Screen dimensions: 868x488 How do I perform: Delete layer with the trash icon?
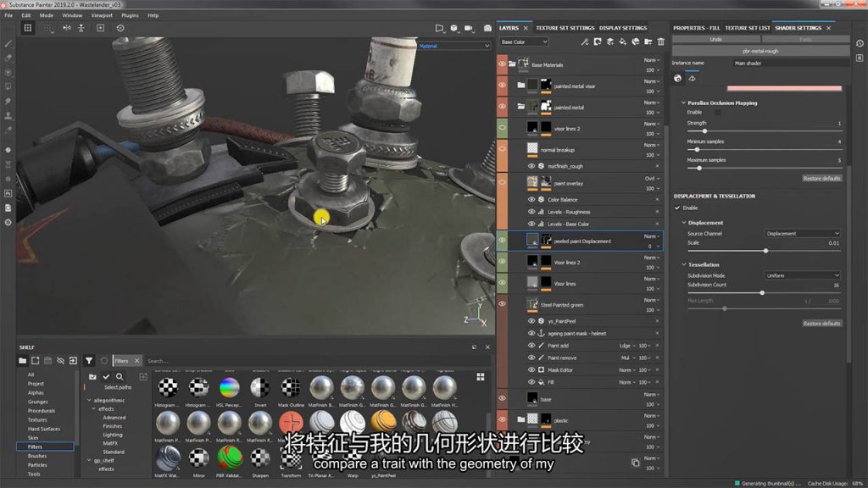click(661, 42)
